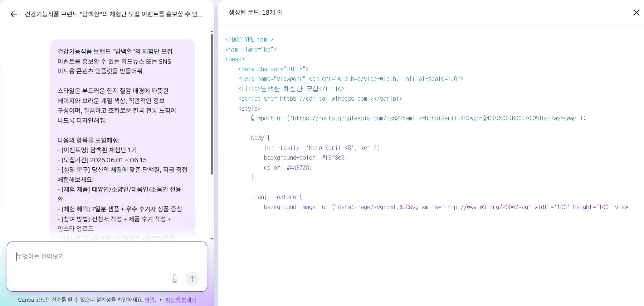Viewport: 644px width, 306px height.
Task: Click the meta viewport code line
Action: (x=351, y=79)
